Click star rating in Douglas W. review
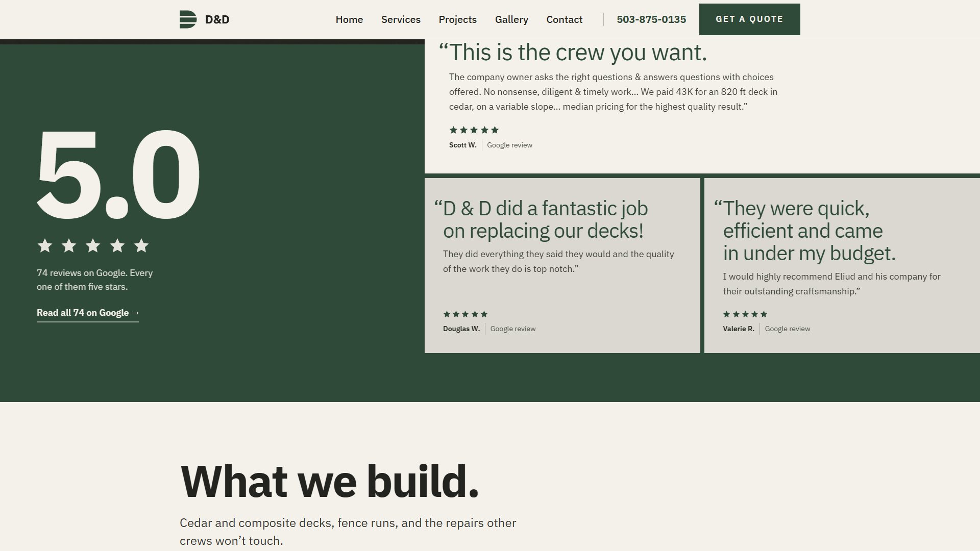 pos(465,314)
